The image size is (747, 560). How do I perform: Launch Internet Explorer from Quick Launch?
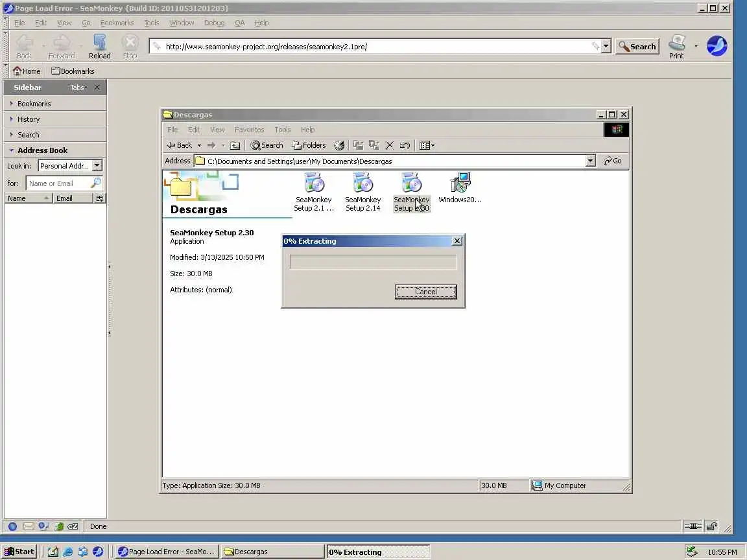point(68,552)
